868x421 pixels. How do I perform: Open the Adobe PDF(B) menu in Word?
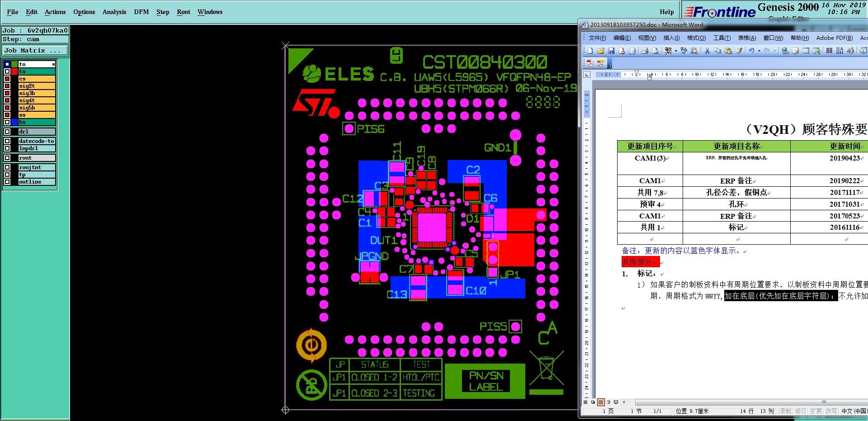(x=835, y=38)
